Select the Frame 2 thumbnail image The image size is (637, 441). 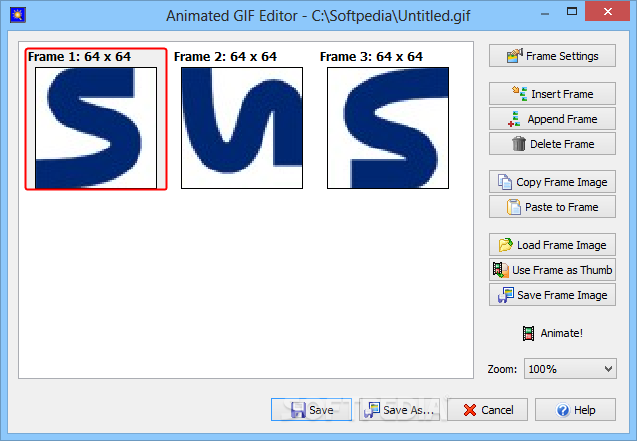pos(242,128)
